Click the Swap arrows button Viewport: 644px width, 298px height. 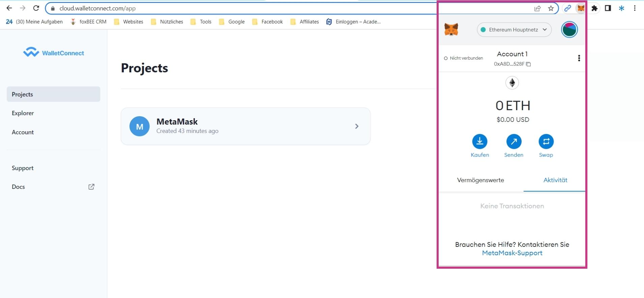click(546, 141)
